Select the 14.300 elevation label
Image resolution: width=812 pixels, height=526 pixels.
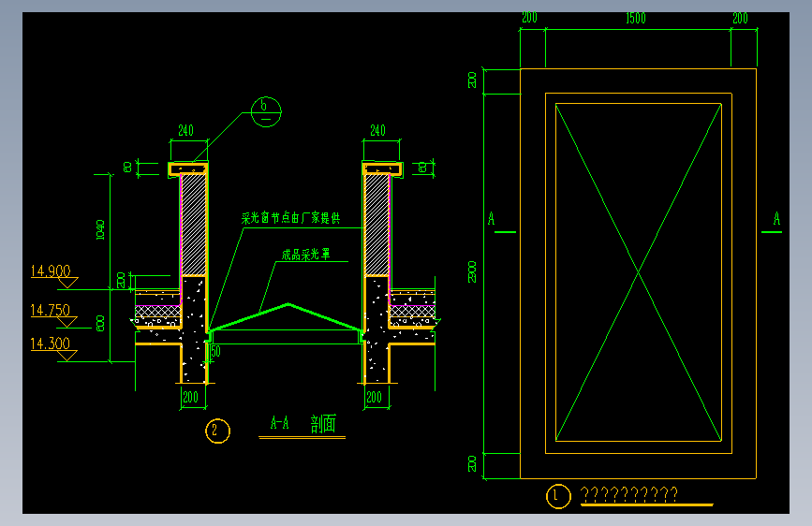(50, 343)
